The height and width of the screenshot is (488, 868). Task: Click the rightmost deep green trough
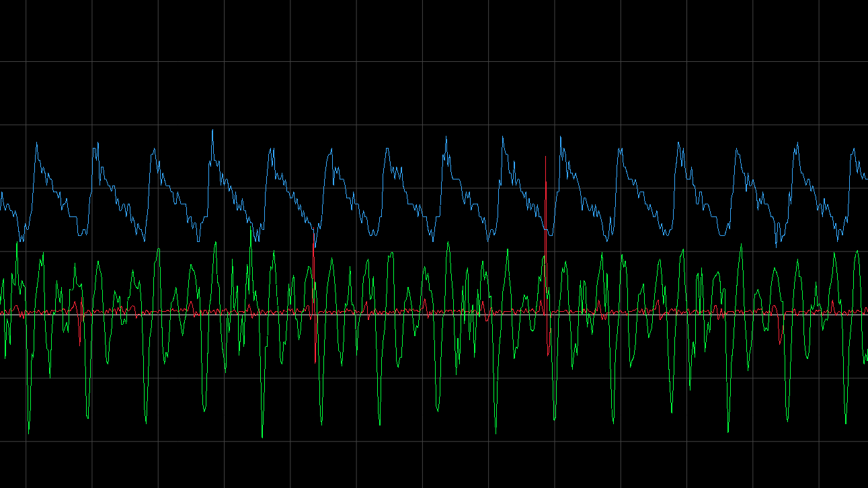coord(846,423)
